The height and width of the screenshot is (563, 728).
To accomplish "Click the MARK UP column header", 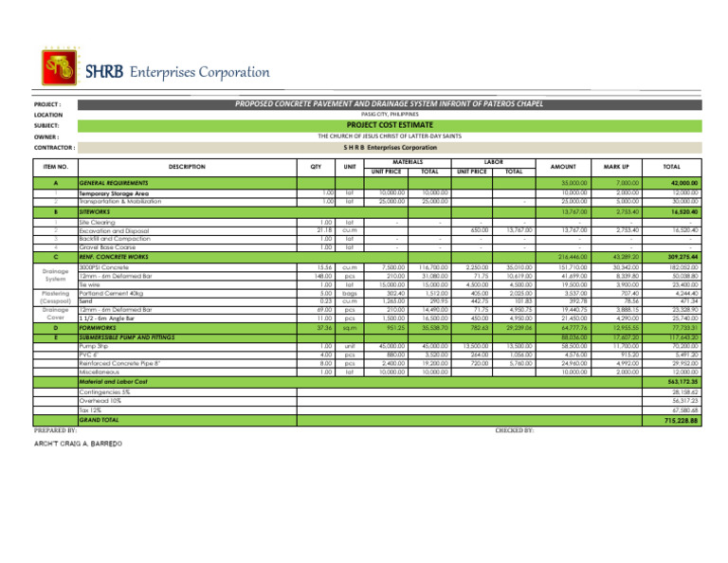I will tap(616, 167).
